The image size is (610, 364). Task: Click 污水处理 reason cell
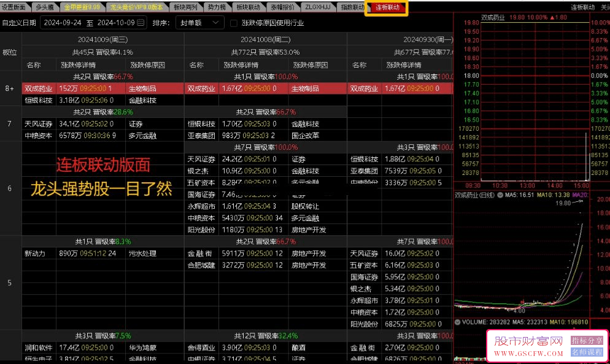[x=142, y=254]
